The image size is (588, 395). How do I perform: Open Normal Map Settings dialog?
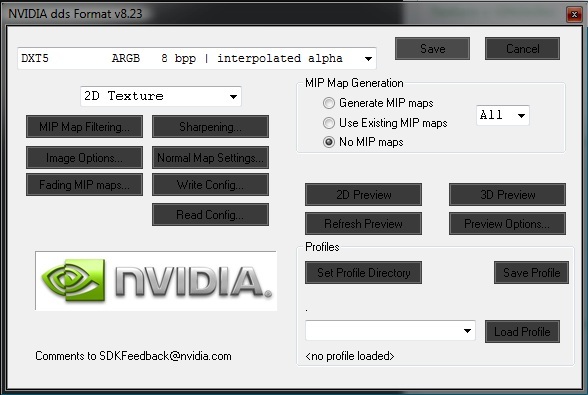click(x=210, y=158)
